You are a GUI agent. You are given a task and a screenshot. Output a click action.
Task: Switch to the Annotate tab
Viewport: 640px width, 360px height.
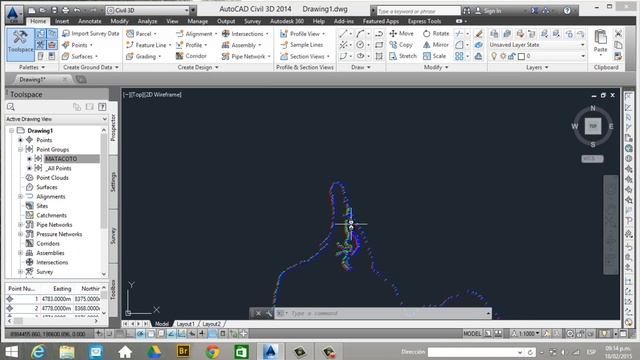point(89,21)
